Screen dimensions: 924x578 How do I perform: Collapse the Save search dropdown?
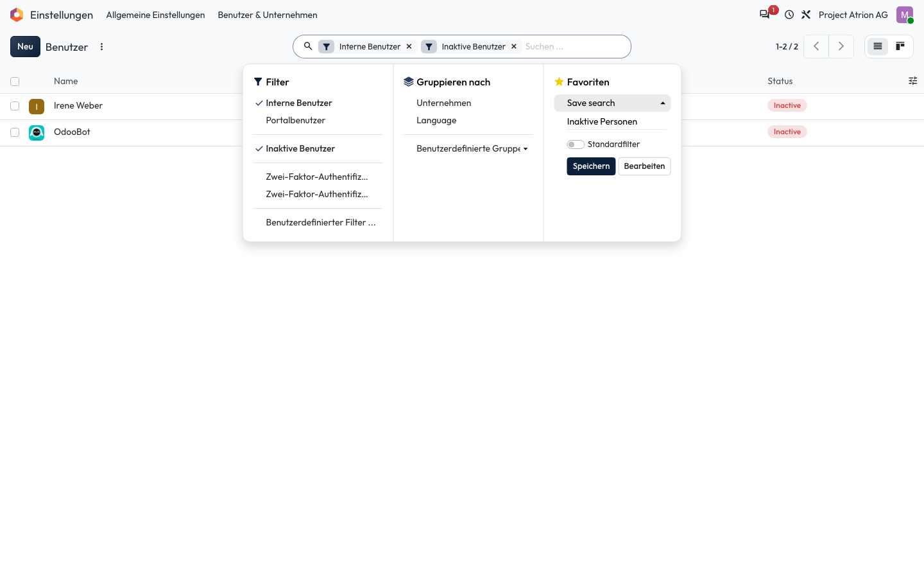click(x=612, y=103)
